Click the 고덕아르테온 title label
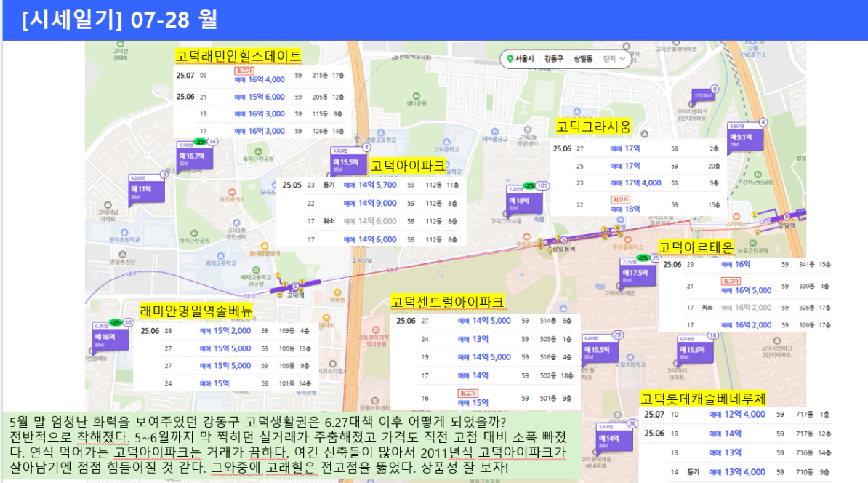Viewport: 868px width, 483px height. click(x=696, y=247)
